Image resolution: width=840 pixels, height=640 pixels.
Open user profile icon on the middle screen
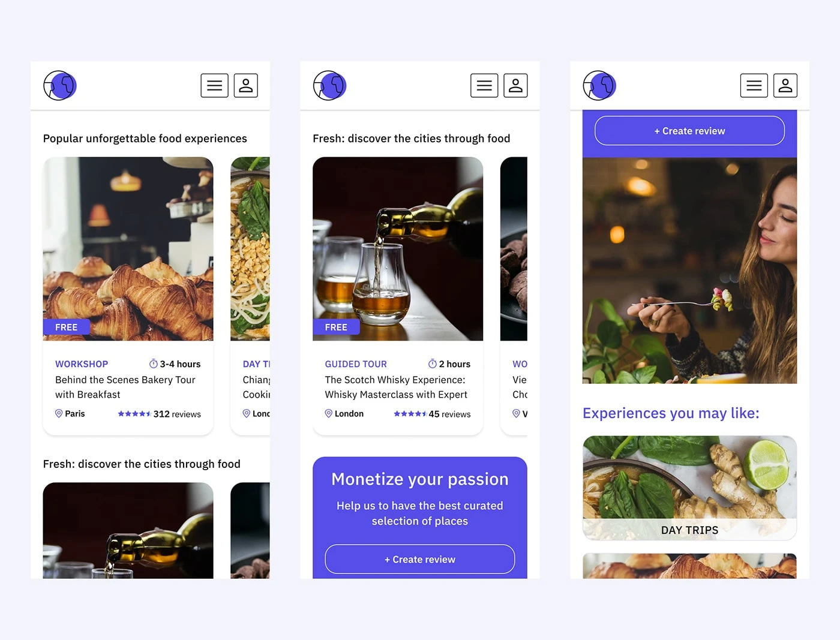515,86
